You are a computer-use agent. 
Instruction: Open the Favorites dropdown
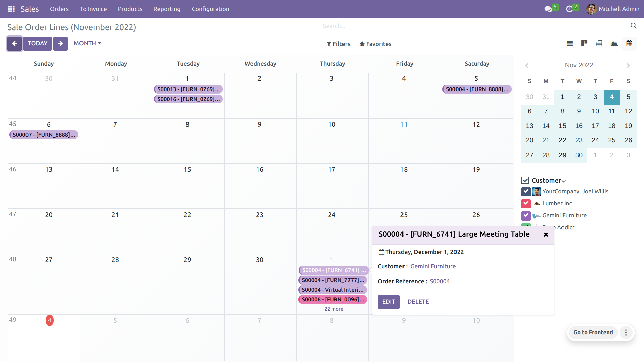375,44
